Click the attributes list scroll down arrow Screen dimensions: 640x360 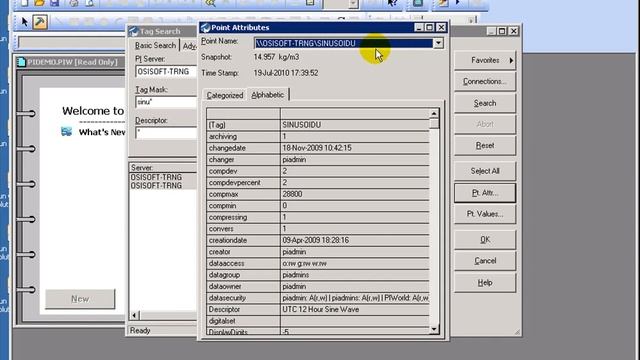click(x=434, y=329)
